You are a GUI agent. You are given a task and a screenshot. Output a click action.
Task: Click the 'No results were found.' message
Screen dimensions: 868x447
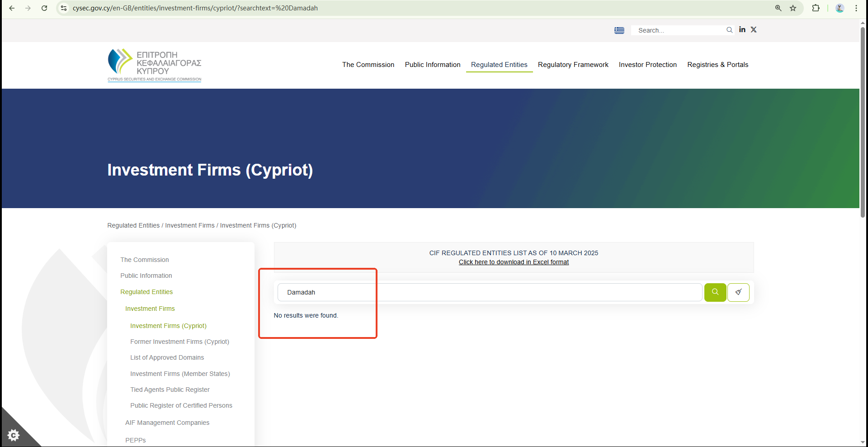pos(306,315)
